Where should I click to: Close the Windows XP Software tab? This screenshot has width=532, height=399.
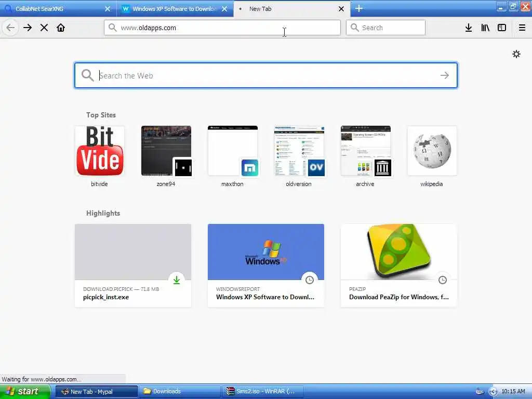click(x=224, y=9)
